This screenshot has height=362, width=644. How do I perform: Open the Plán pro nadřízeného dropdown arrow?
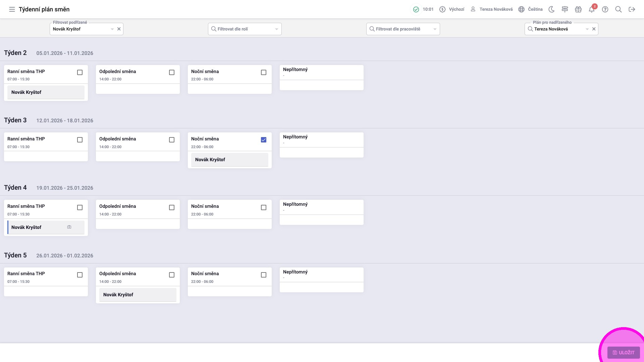point(587,29)
